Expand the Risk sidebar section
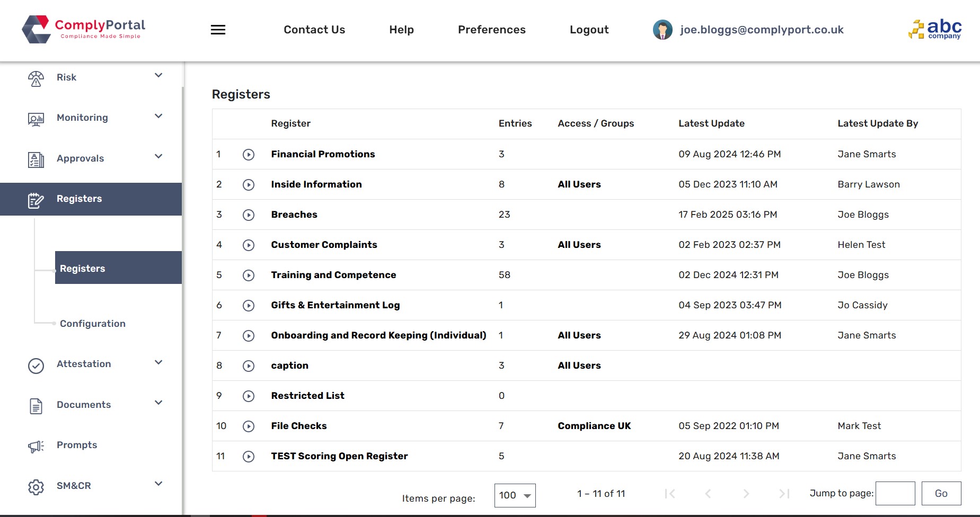Viewport: 980px width, 517px height. click(158, 76)
